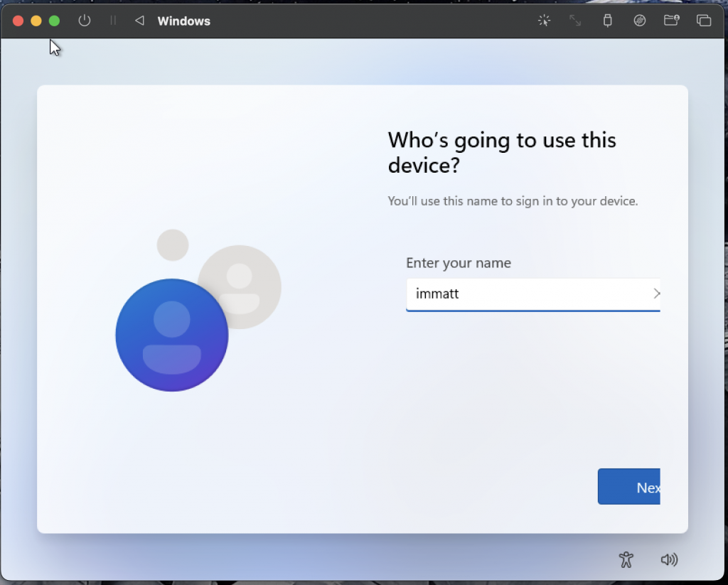
Task: Close the VM window with red button
Action: pos(18,21)
